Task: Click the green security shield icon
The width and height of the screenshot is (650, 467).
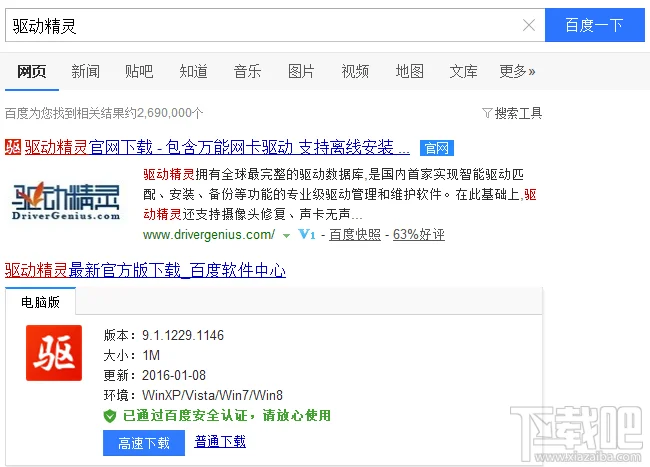Action: 110,416
